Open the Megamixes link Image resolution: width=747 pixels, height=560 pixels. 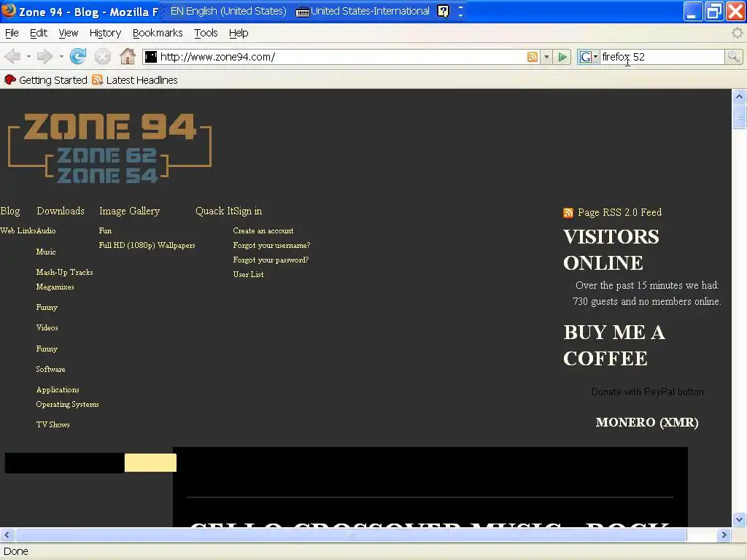[x=55, y=287]
